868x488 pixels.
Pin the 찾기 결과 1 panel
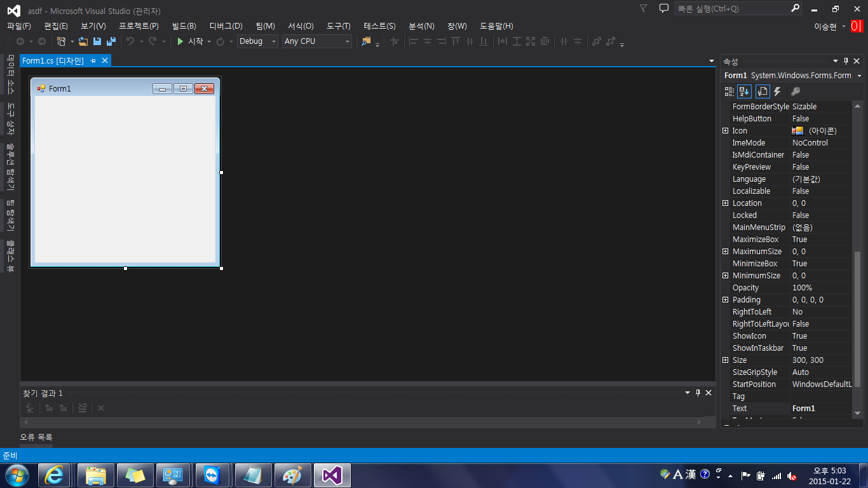tap(698, 393)
